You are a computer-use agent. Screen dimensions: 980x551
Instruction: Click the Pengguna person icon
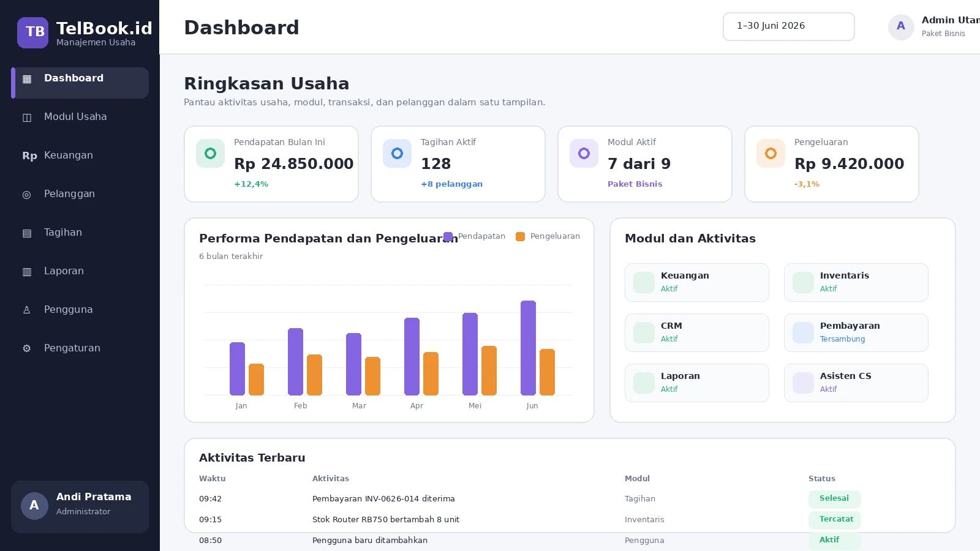(27, 310)
